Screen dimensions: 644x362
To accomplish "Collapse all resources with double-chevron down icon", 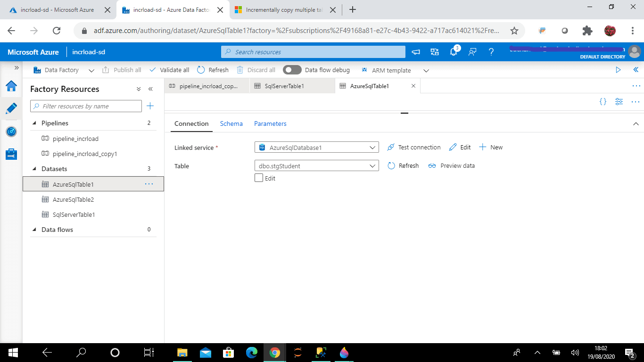I will (139, 89).
